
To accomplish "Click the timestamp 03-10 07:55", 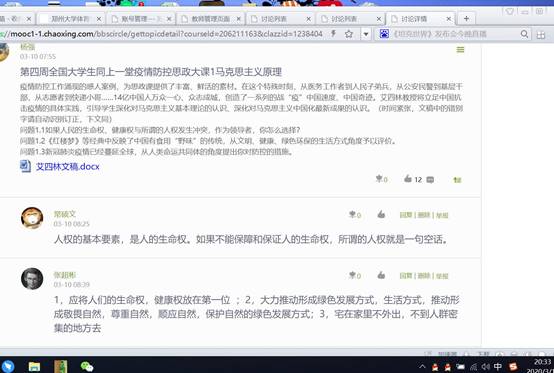I will [x=38, y=57].
